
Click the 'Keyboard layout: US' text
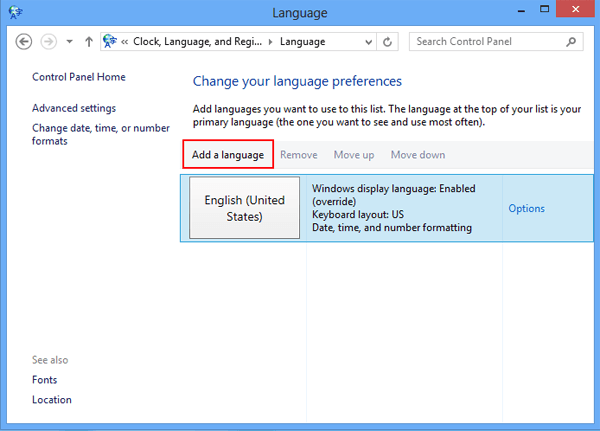pos(358,214)
